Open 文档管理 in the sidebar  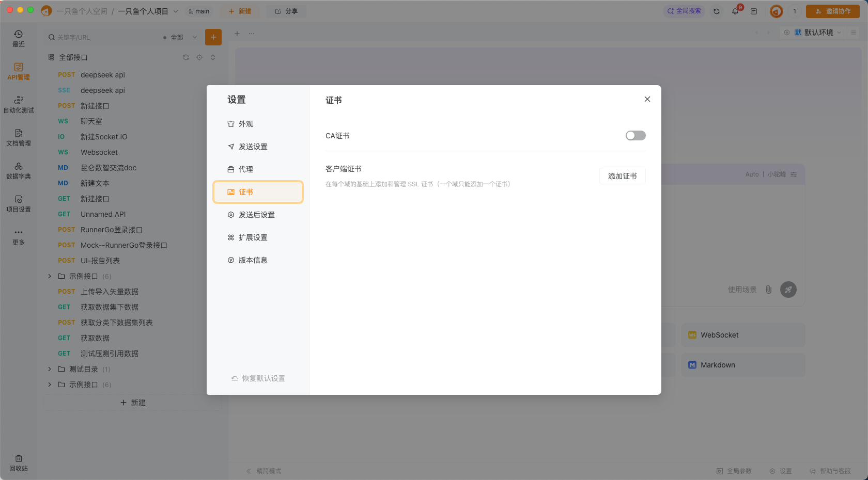pyautogui.click(x=19, y=137)
